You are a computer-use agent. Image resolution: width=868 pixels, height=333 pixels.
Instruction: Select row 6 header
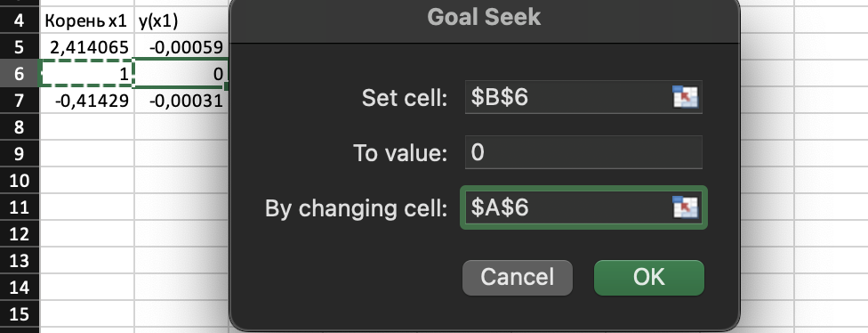click(x=20, y=73)
